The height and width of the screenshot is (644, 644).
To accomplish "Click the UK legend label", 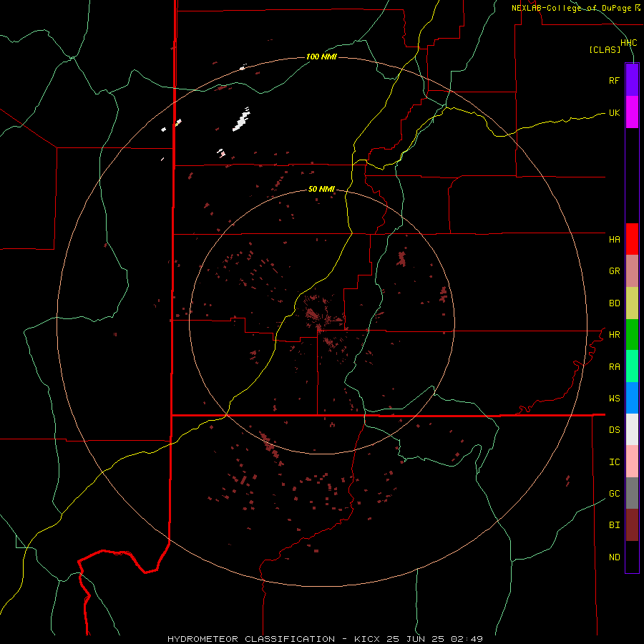I will (614, 112).
